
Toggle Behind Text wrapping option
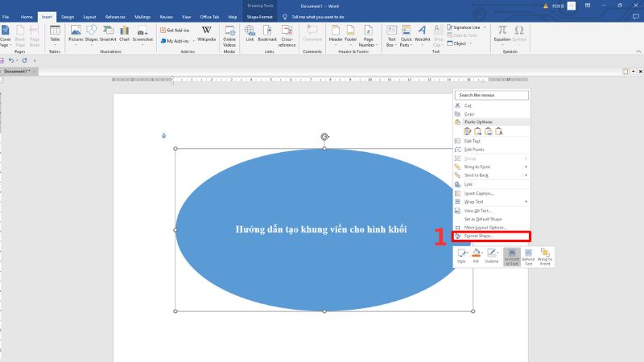(529, 256)
